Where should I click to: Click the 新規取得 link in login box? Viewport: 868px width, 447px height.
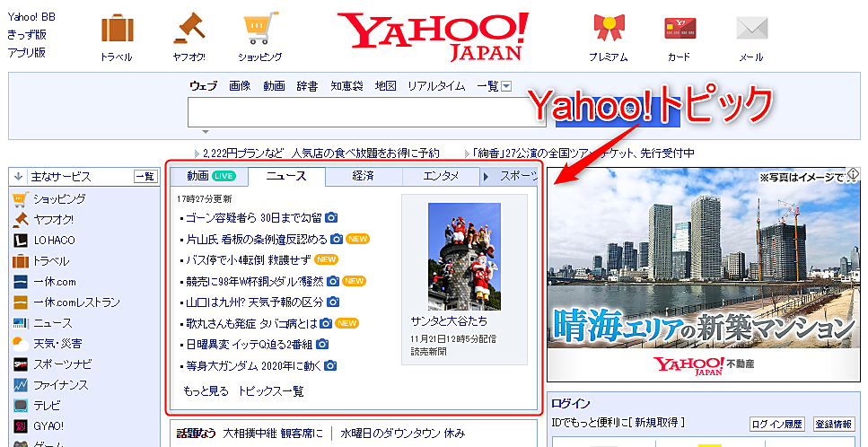click(656, 423)
